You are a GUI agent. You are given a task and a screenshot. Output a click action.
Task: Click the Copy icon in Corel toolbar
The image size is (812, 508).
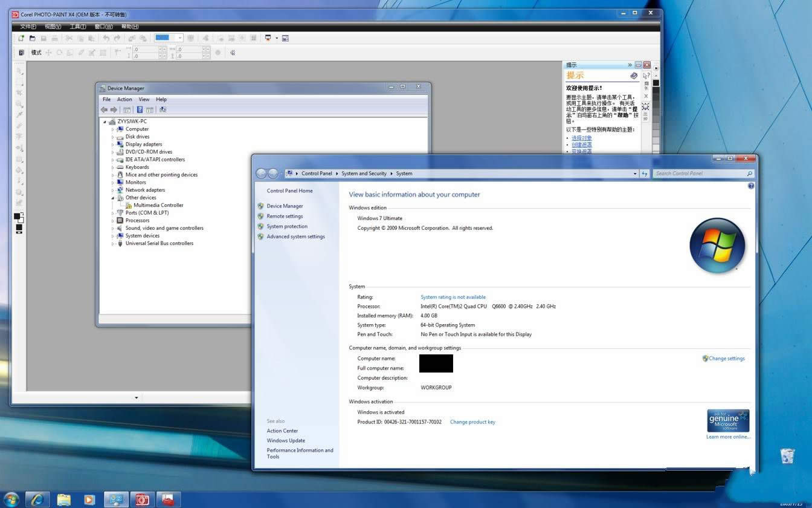click(80, 37)
